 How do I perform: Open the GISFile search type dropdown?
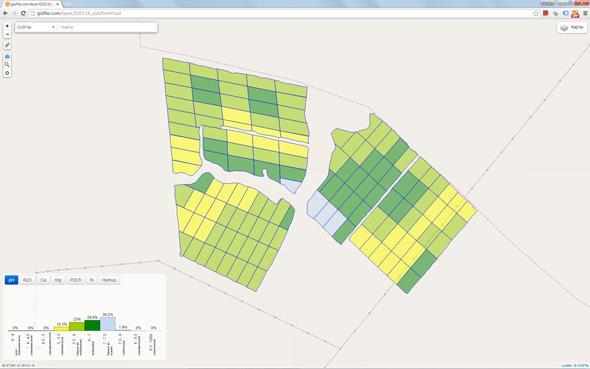point(36,27)
